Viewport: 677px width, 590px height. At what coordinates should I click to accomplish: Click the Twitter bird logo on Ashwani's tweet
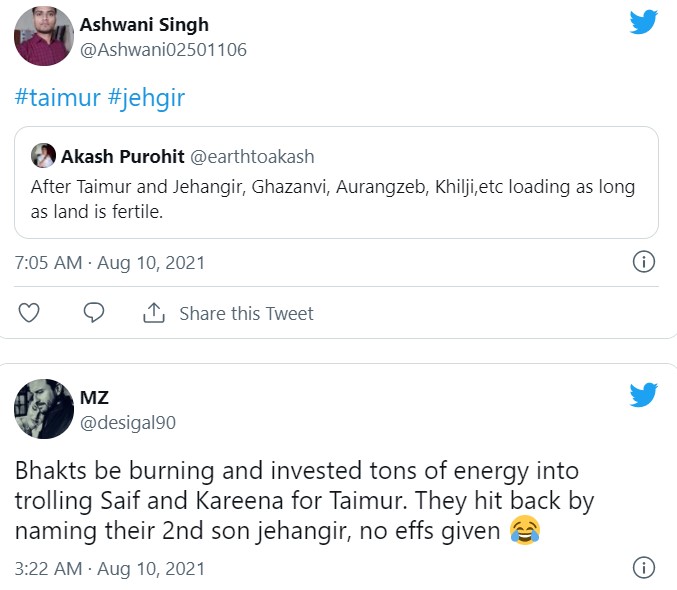click(643, 22)
